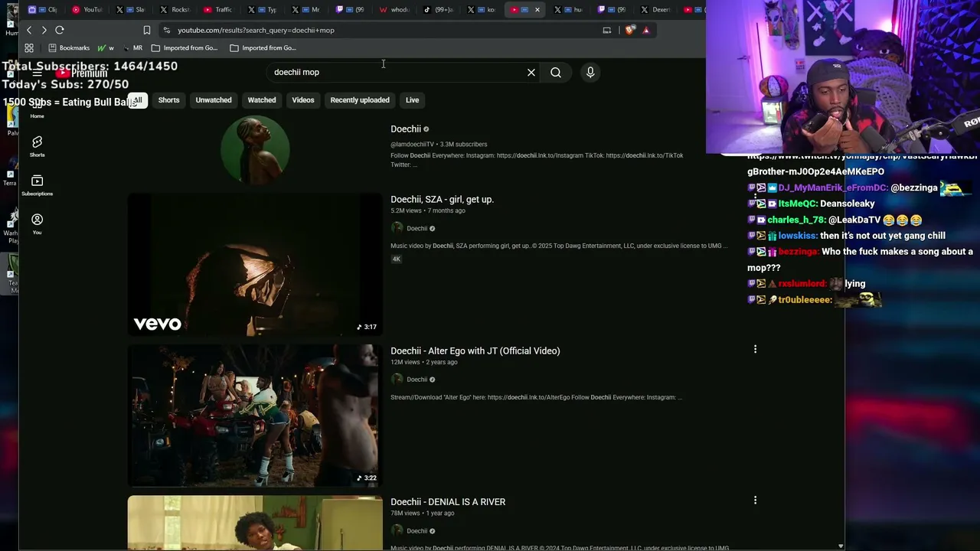The height and width of the screenshot is (551, 980).
Task: Go to YouTube Home in the sidebar
Action: [x=37, y=109]
